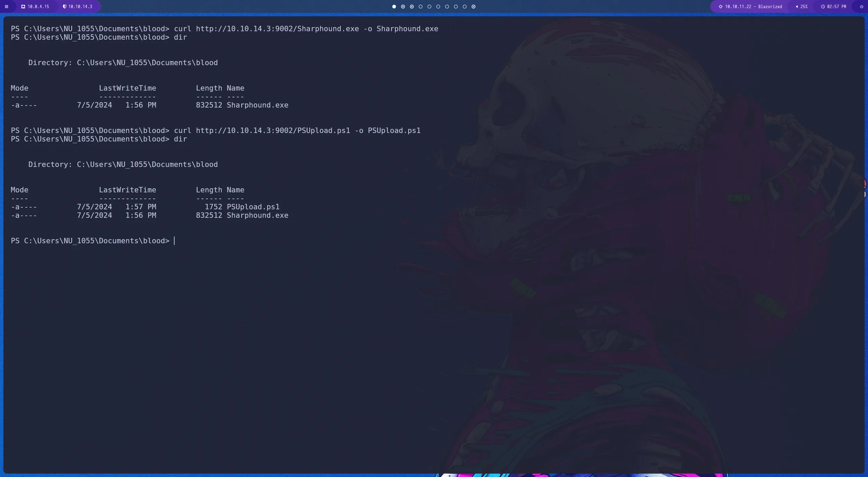The width and height of the screenshot is (868, 477).
Task: Open the app launcher grid icon
Action: point(6,6)
